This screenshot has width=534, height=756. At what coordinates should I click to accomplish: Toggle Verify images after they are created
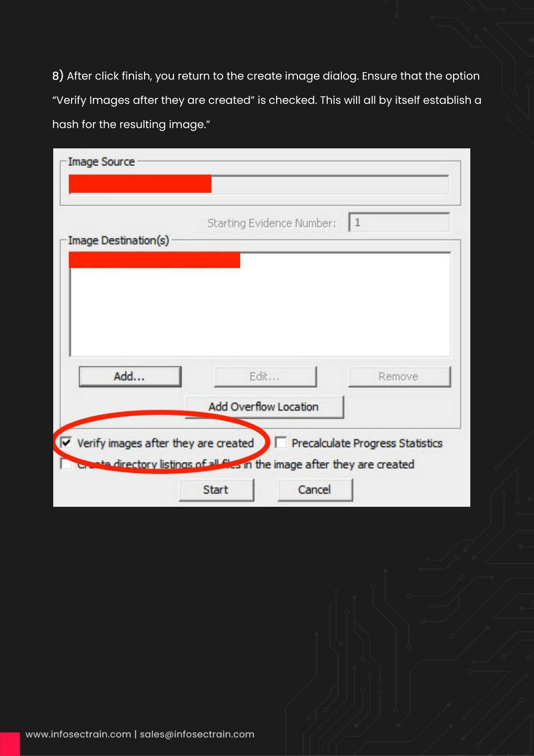pos(66,443)
